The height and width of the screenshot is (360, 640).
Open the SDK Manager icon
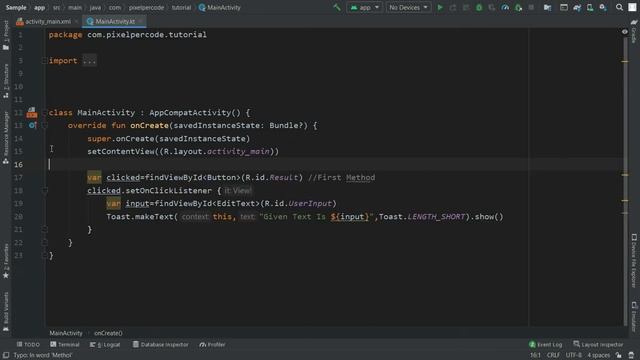tap(603, 7)
